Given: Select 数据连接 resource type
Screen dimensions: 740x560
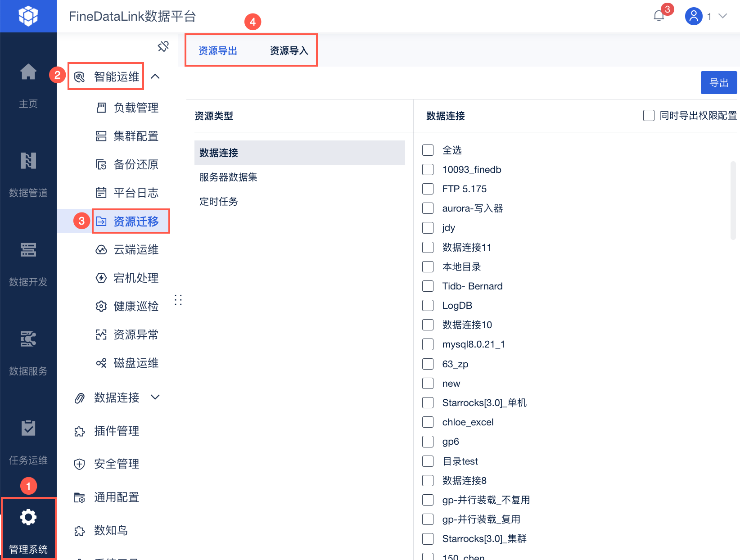Looking at the screenshot, I should [300, 153].
